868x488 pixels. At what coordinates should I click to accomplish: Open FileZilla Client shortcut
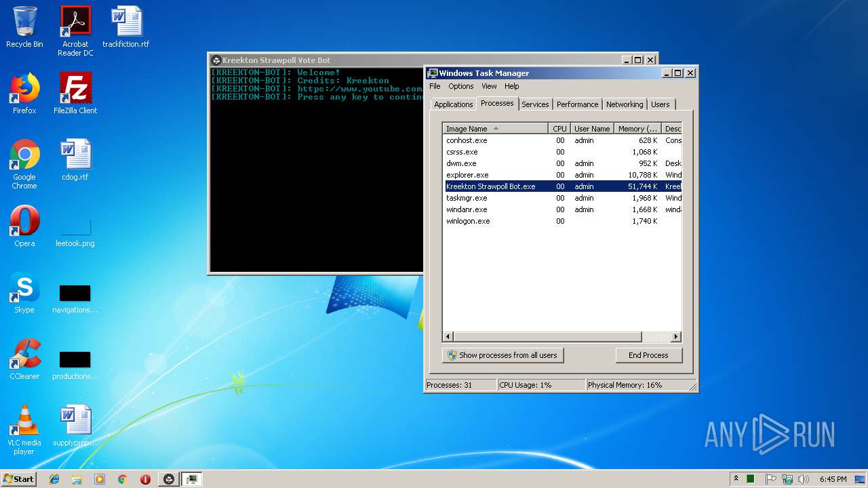(75, 94)
